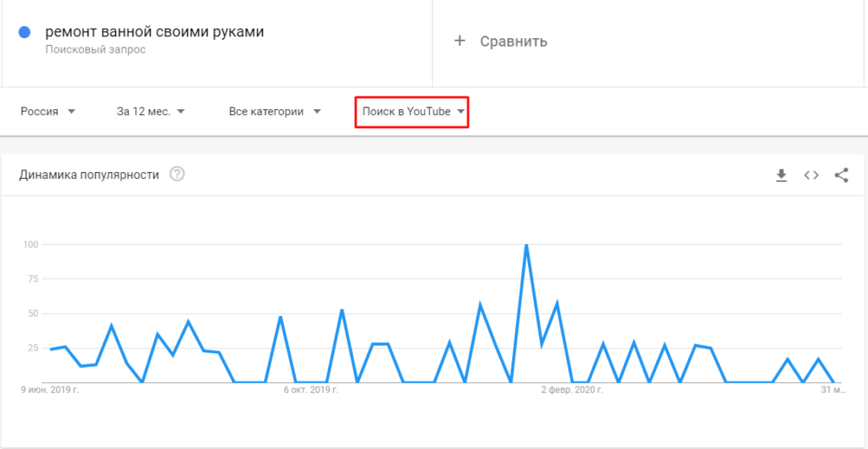Click the 2 февр. 2020 г. date label
The image size is (868, 449).
pos(573,391)
